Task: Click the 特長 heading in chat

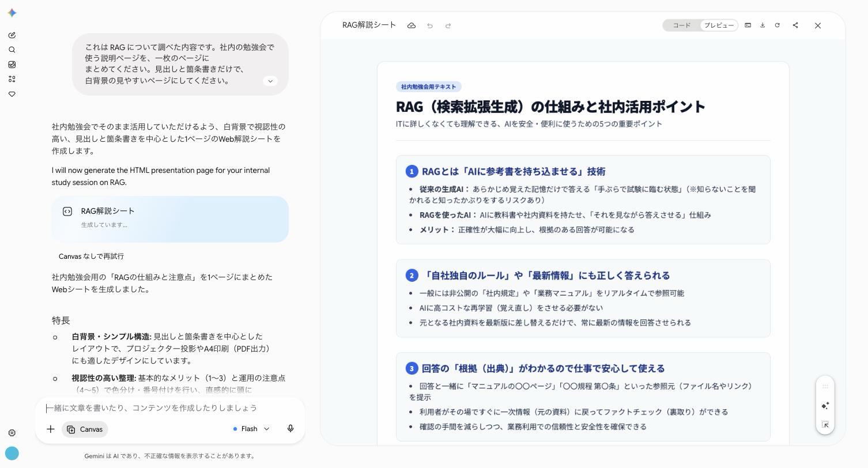Action: [x=61, y=320]
